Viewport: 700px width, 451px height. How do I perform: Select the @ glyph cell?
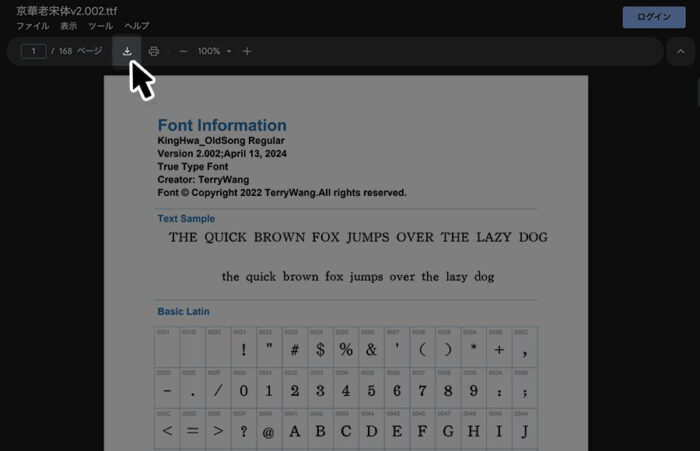268,432
